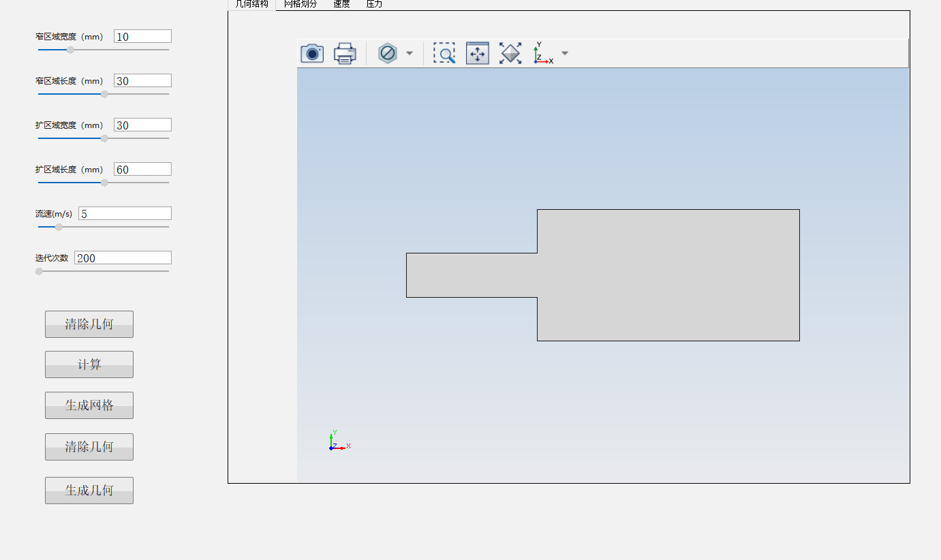The height and width of the screenshot is (560, 941).
Task: Open the 压力 tab
Action: tap(374, 4)
